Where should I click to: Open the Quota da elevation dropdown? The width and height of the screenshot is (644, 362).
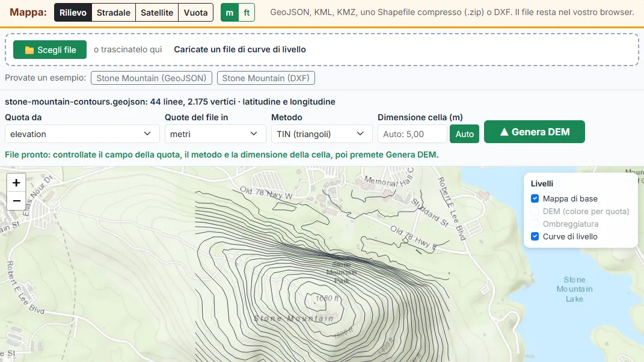tap(82, 134)
